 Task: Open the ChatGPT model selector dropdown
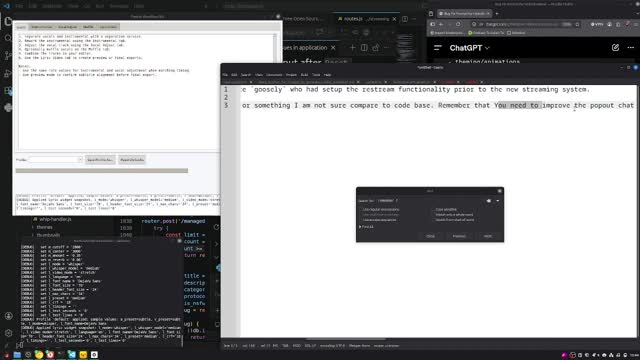(x=469, y=48)
